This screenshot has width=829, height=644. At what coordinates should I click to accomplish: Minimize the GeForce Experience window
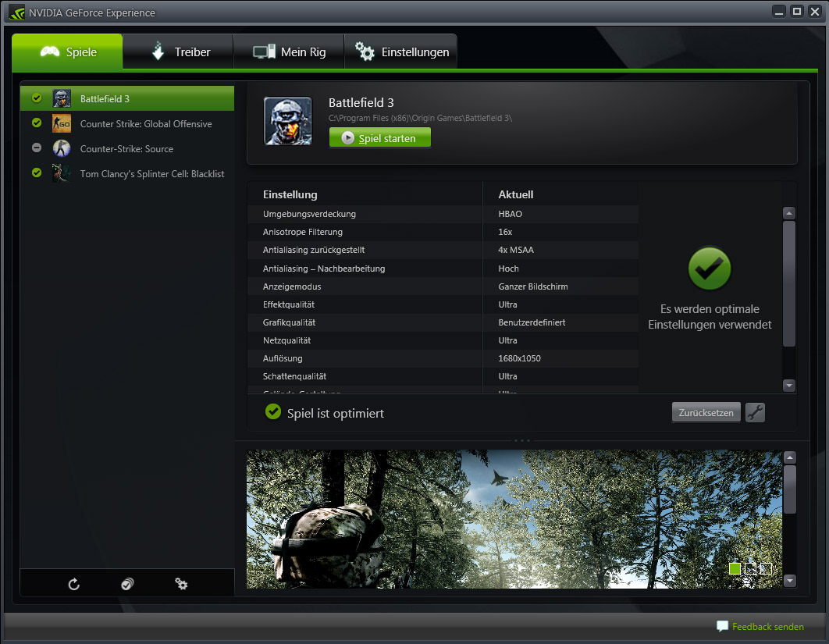tap(778, 12)
